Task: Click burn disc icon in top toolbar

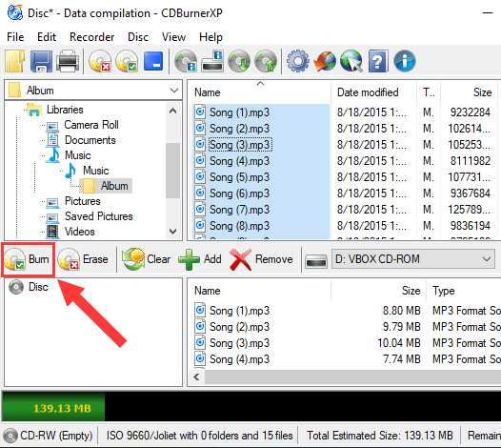Action: [x=127, y=61]
